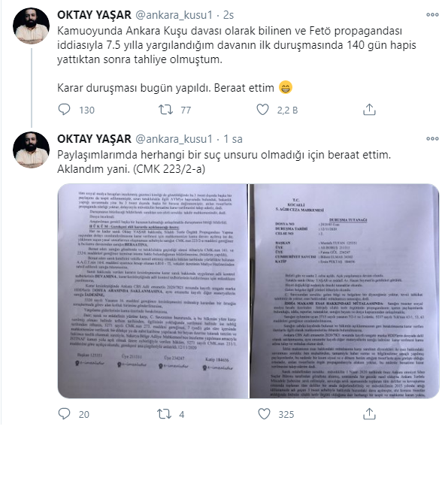Screen dimensions: 448x493
Task: Retweet the first tweet with 77 retweets
Action: coord(165,110)
